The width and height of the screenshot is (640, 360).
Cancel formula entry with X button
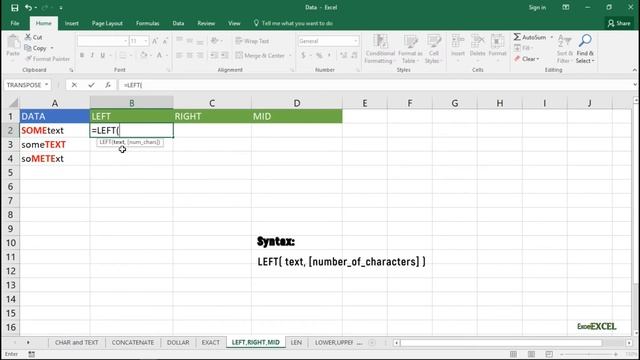click(74, 85)
